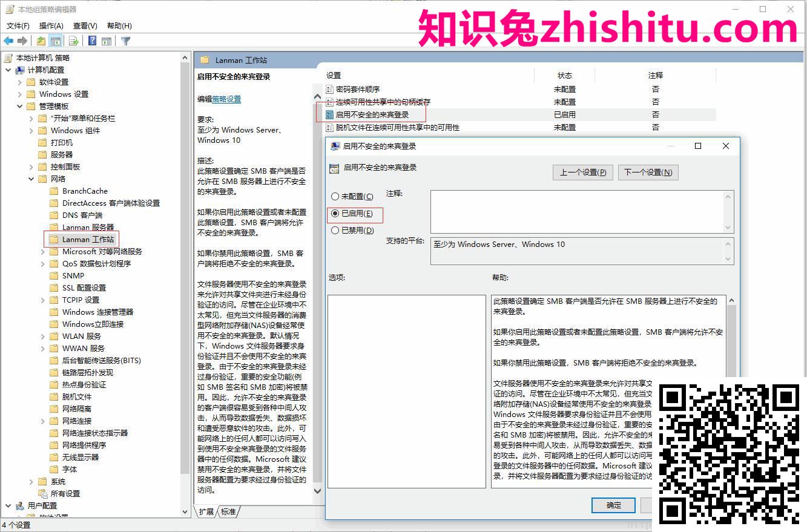Click the icon next to 所有设置

click(42, 493)
